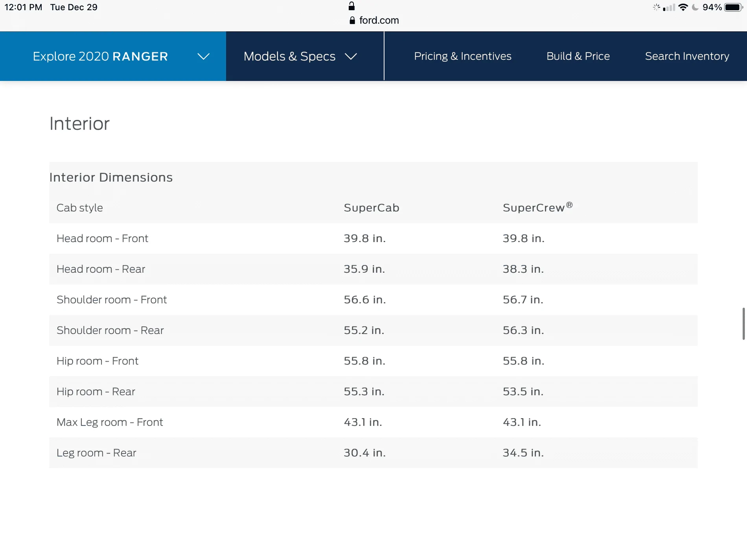Click SuperCab front shoulder room 56.6 in.
This screenshot has height=560, width=747.
[365, 299]
